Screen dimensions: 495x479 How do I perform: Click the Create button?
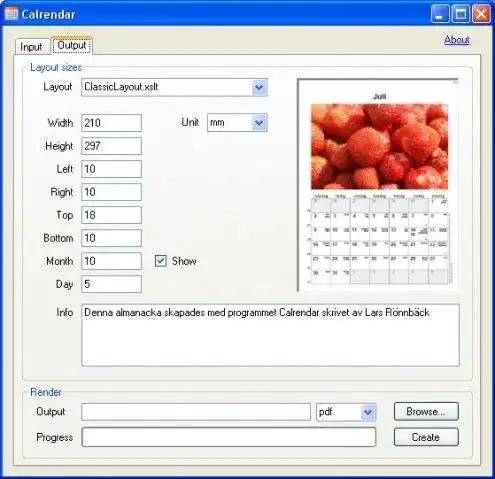click(x=426, y=437)
